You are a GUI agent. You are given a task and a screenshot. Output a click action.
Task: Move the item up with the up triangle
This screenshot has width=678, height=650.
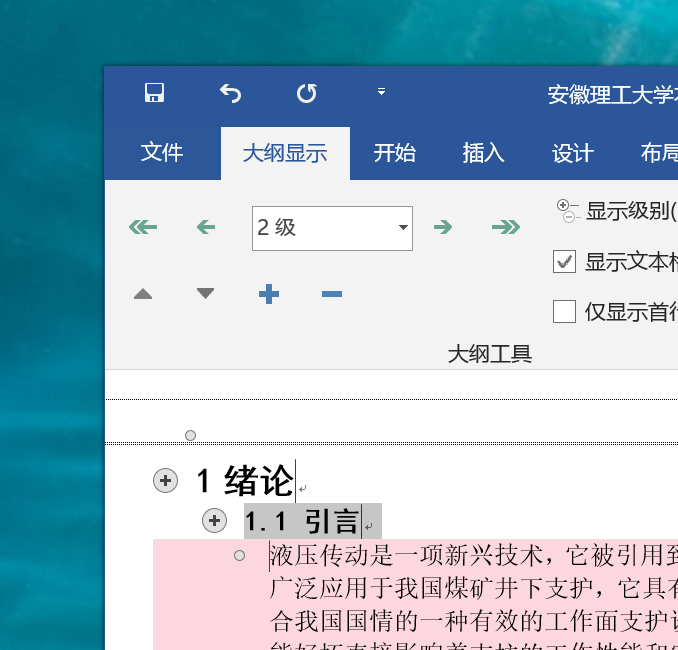(x=143, y=294)
